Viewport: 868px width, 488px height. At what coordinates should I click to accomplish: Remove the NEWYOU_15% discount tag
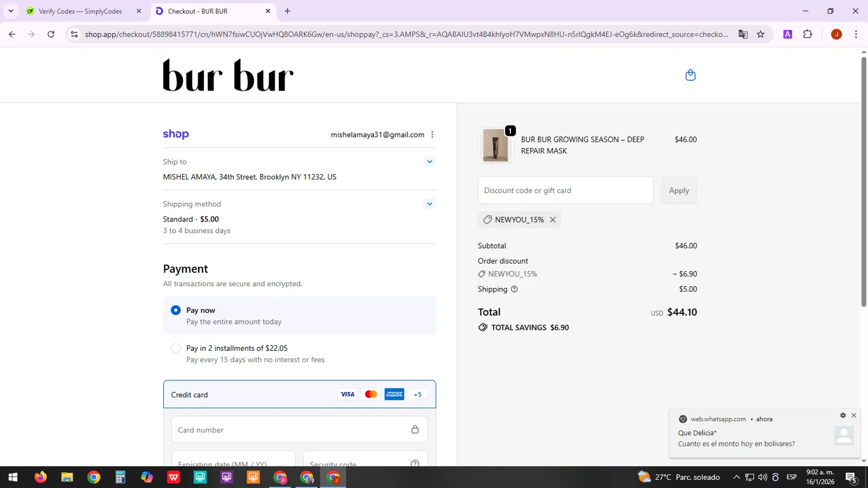553,220
